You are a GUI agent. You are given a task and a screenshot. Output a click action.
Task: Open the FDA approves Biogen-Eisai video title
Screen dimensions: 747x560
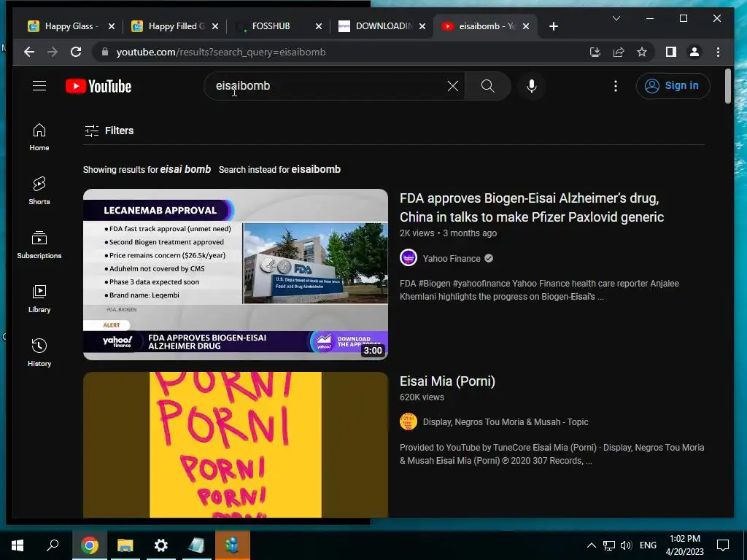point(532,208)
